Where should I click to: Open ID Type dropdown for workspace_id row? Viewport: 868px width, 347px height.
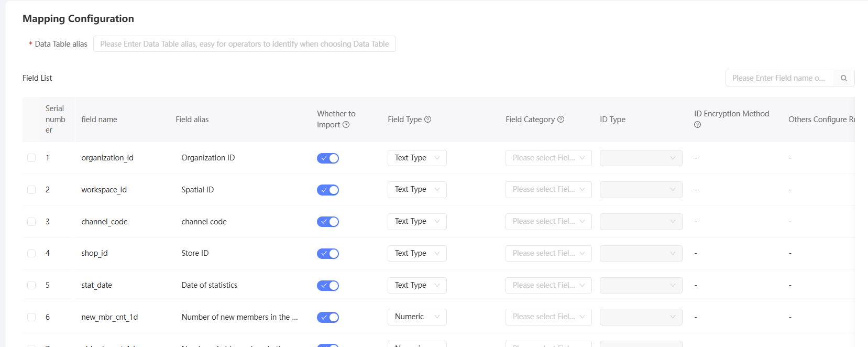[641, 190]
